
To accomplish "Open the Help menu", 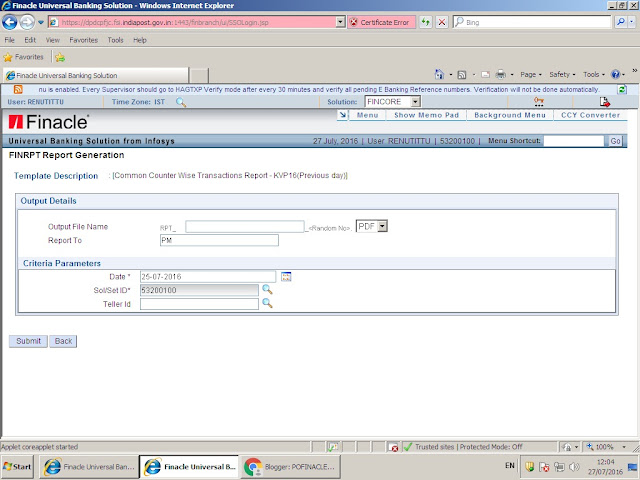I will tap(140, 40).
